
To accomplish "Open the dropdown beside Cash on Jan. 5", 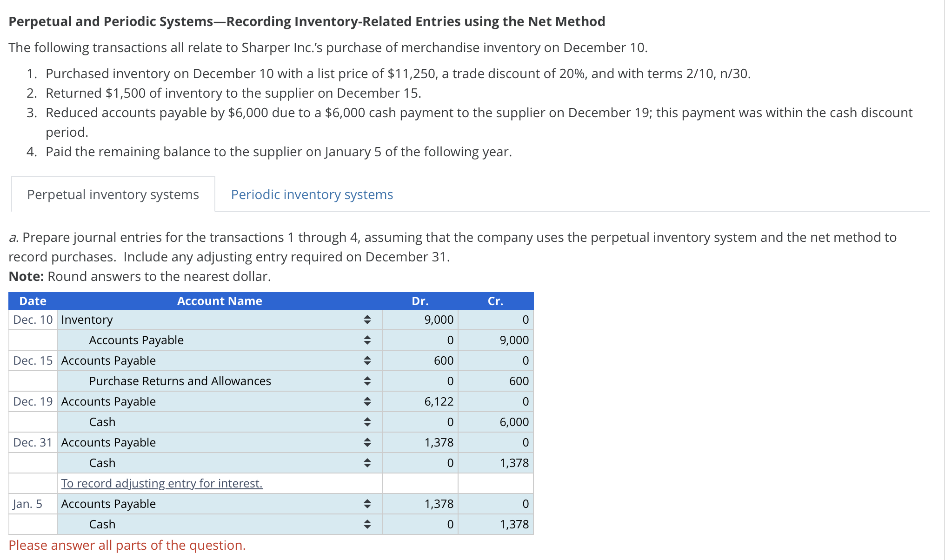I will (x=367, y=524).
